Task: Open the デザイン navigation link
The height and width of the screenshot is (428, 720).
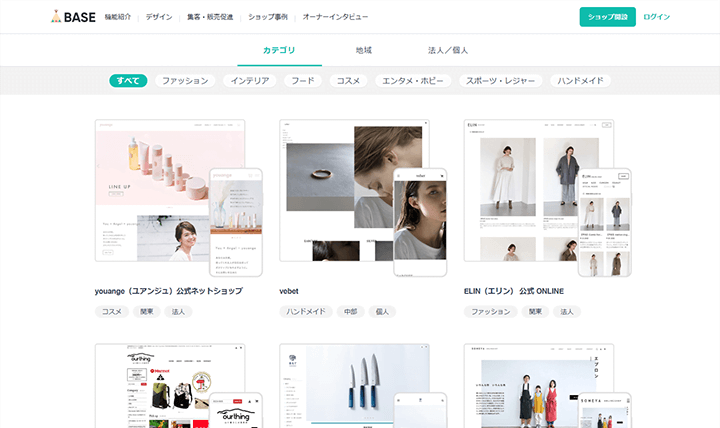Action: pos(158,17)
